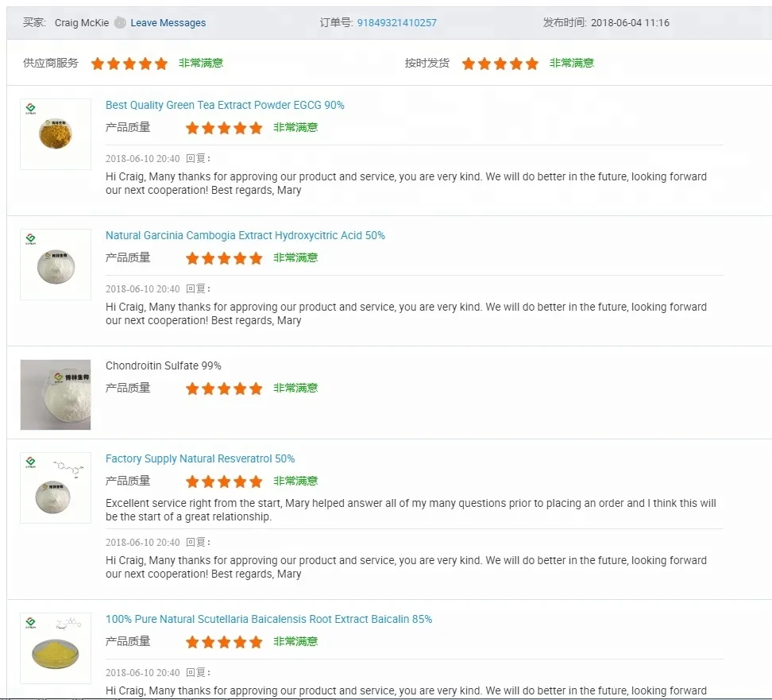Select a star in the Green Tea Extract quality rating
The width and height of the screenshot is (772, 700).
point(224,126)
